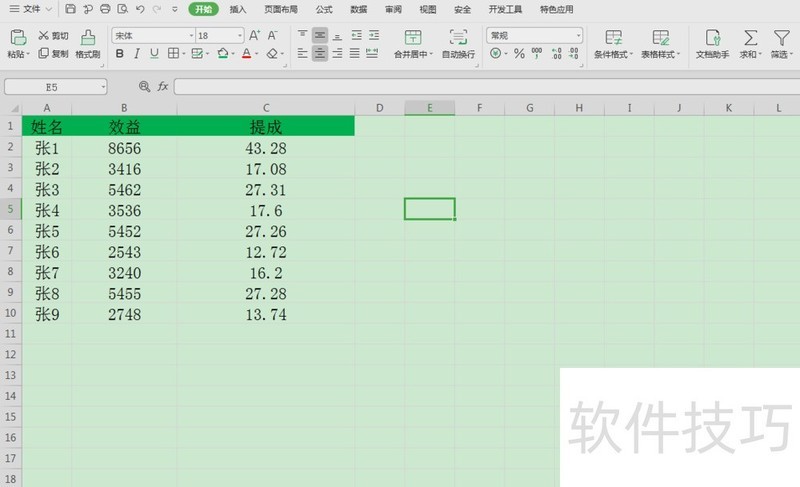Switch to the 审阅 tab
This screenshot has width=800, height=487.
(393, 9)
